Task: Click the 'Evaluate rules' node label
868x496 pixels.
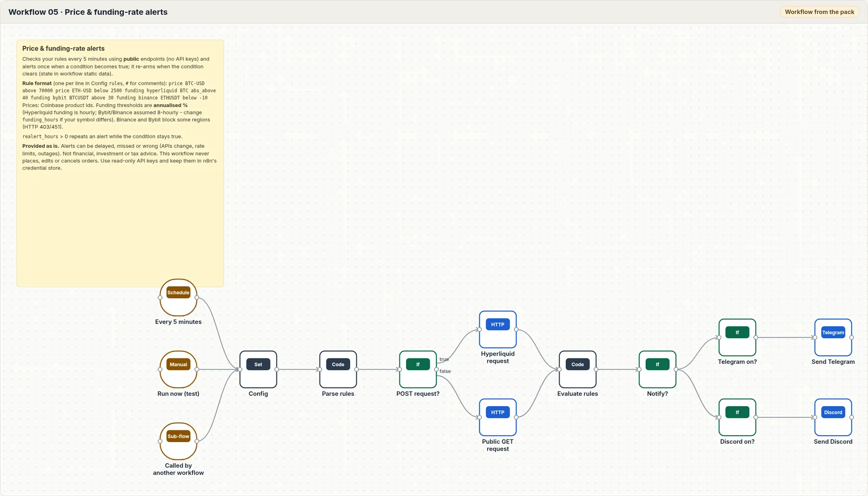Action: 578,394
